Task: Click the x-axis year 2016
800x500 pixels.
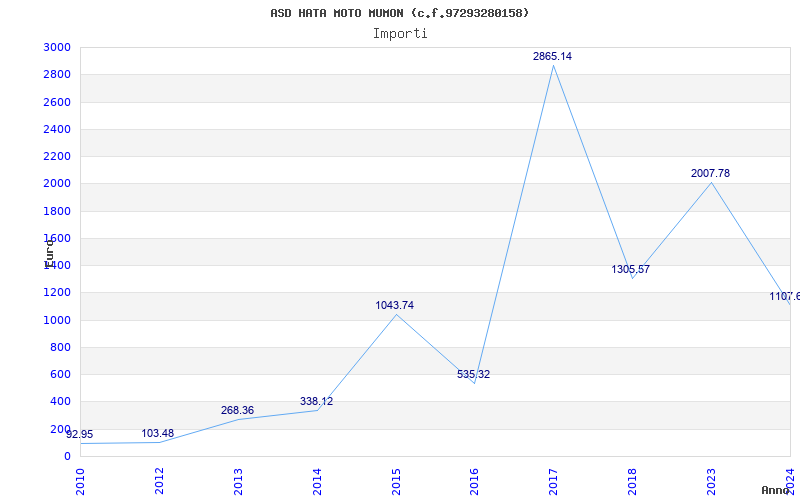Action: [474, 481]
